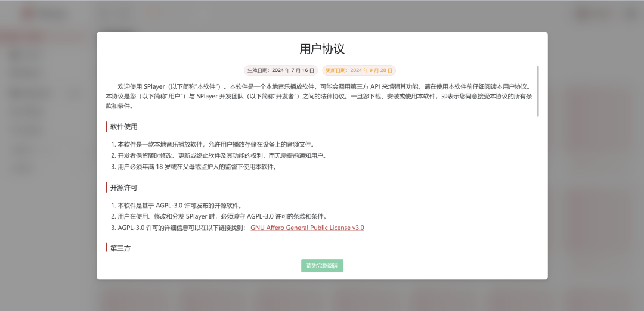The image size is (644, 311).
Task: Click the 第三方 section heading
Action: [120, 248]
